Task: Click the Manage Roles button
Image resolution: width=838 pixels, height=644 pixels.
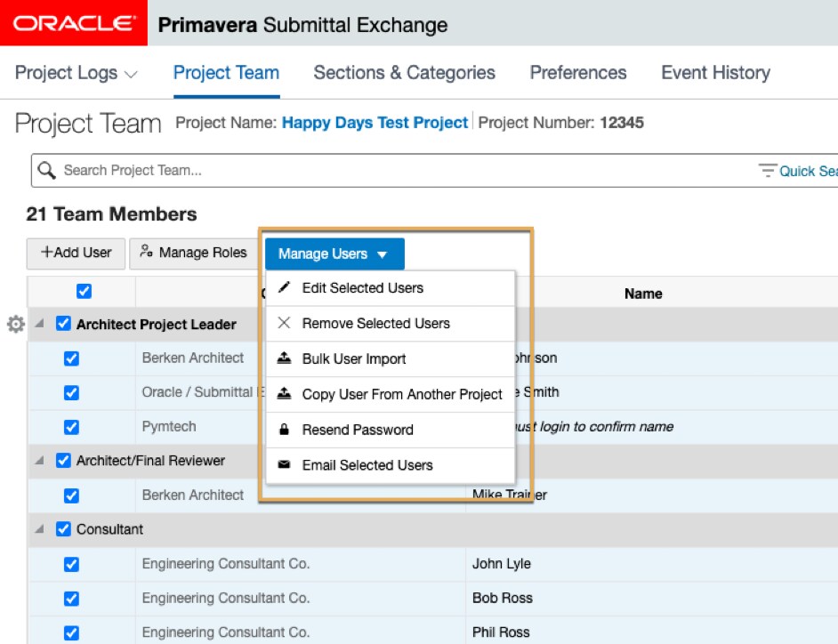Action: [193, 254]
